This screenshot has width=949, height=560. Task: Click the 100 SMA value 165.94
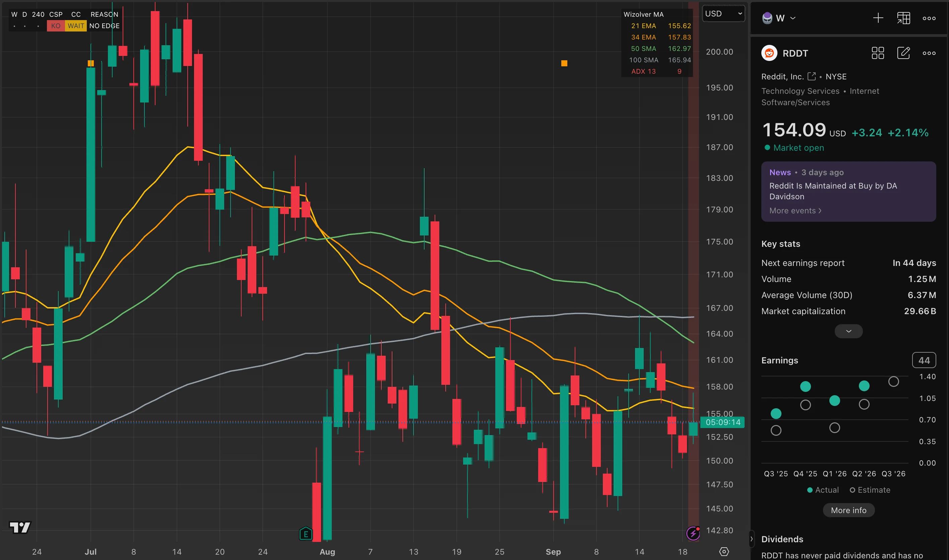coord(680,60)
